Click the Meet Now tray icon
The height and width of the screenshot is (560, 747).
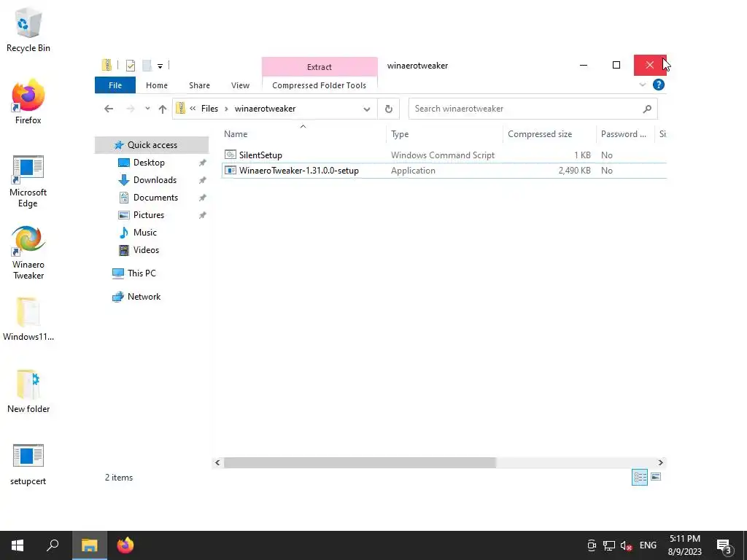click(591, 545)
